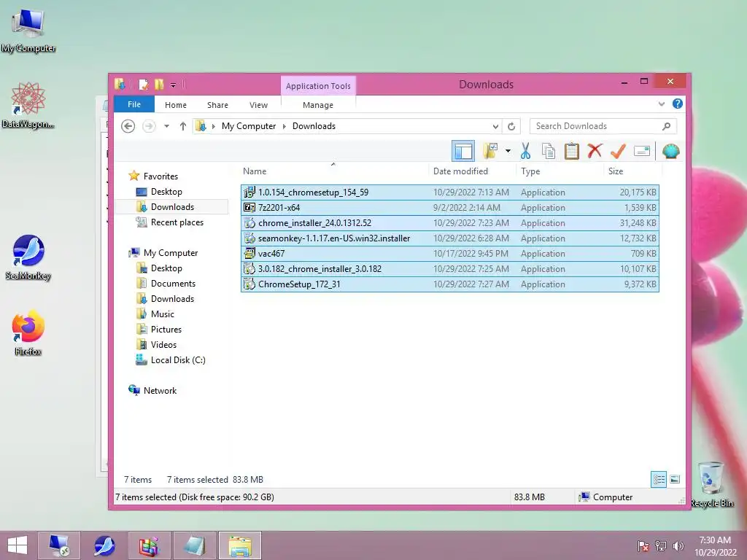Open the Manage ribbon tab

(x=318, y=105)
